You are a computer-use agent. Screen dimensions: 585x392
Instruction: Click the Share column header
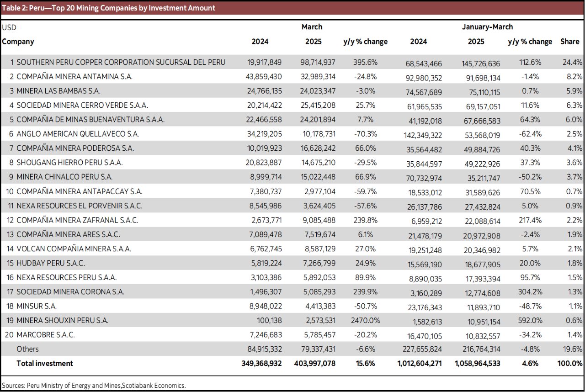pyautogui.click(x=570, y=41)
